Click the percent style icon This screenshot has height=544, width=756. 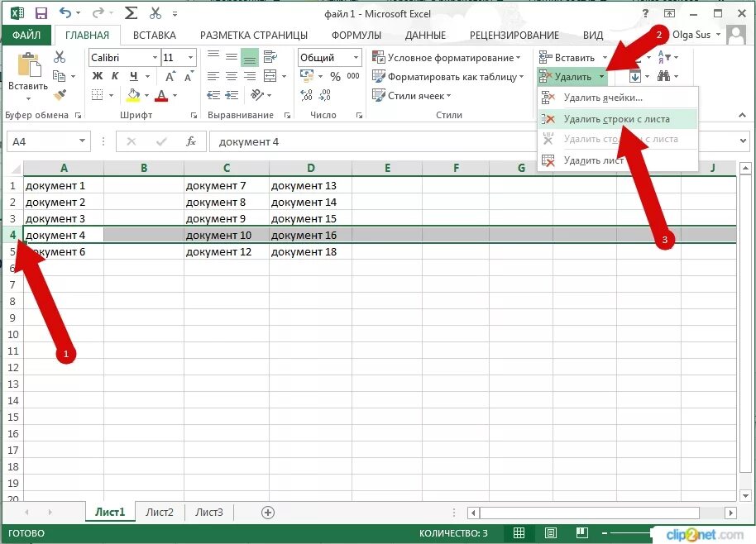click(335, 76)
